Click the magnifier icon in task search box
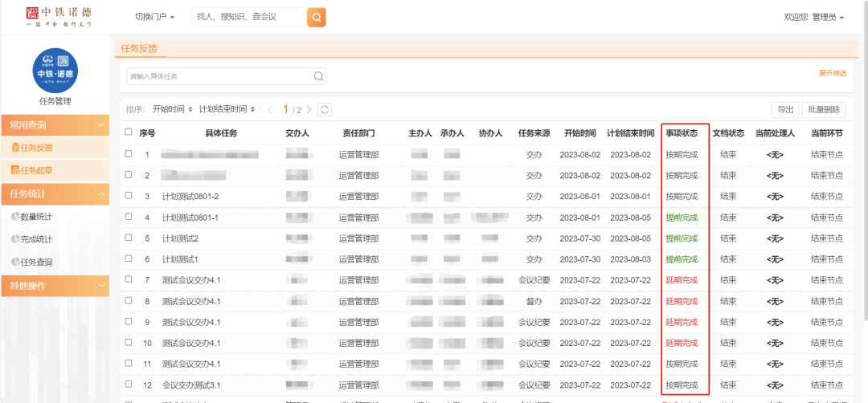 [318, 76]
